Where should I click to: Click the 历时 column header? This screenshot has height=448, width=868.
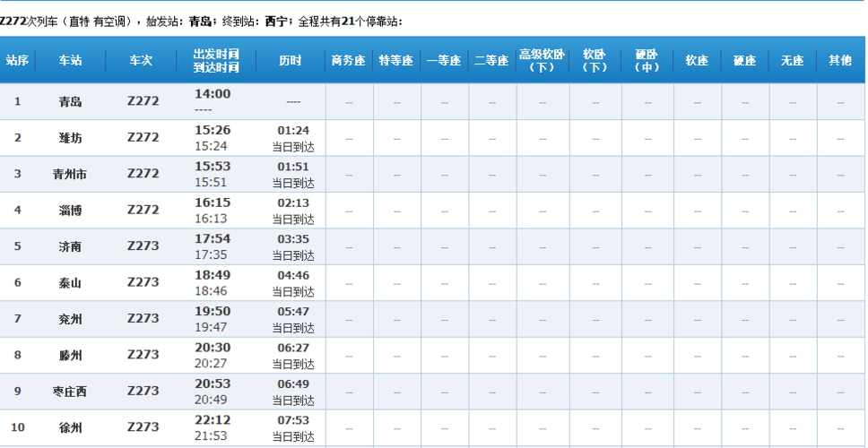(291, 61)
